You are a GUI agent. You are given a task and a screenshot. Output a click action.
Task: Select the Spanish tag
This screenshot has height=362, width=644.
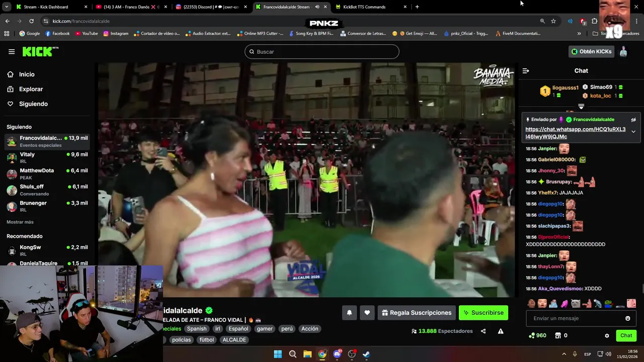(197, 329)
